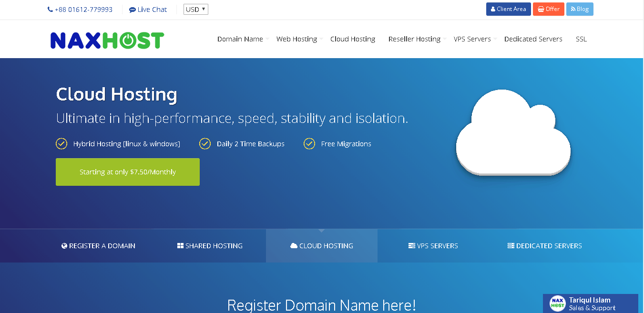Select the Cloud Hosting tab
Image resolution: width=644 pixels, height=313 pixels.
click(x=322, y=246)
